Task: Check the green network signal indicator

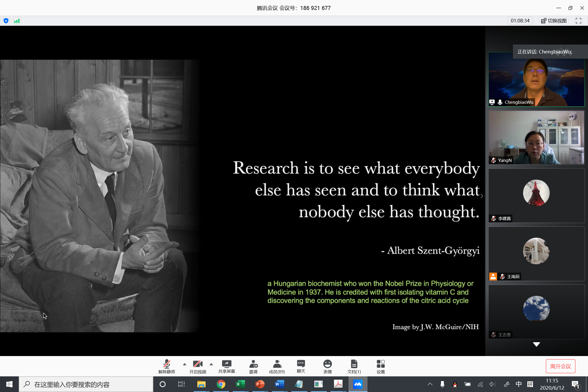Action: [x=17, y=21]
